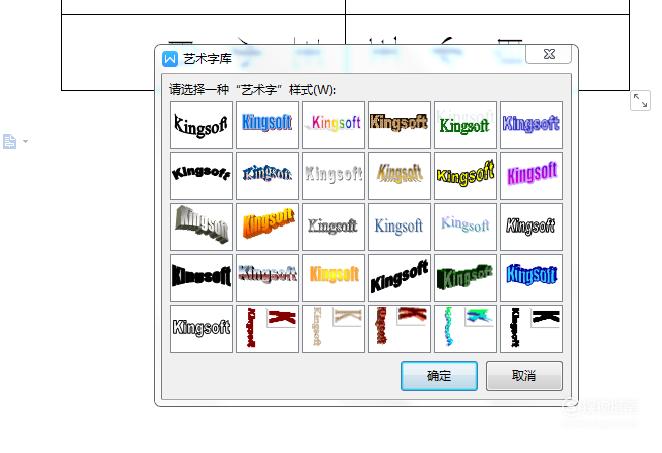Choose the vertical cyan-green Kingsoft style

point(465,329)
